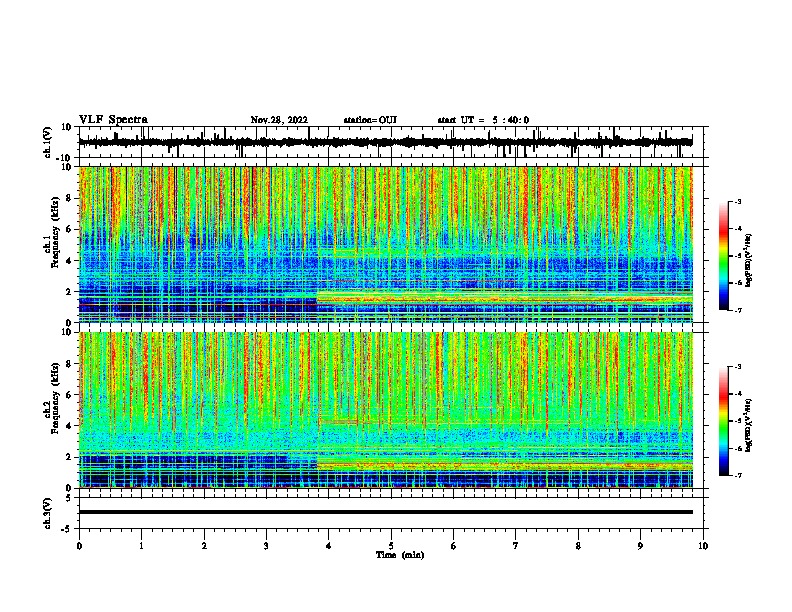Click the "2" kHz tick on ch.2 spectrogram
This screenshot has height=612, width=792.
point(69,457)
